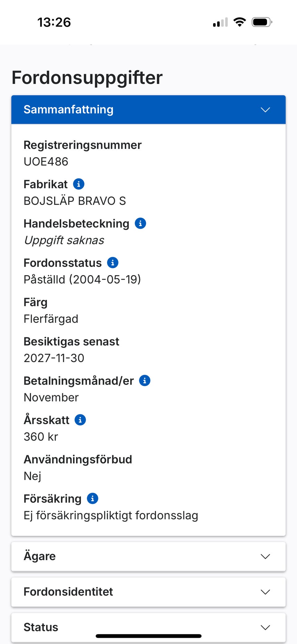Tap the info icon next to Fabrikat
Image resolution: width=297 pixels, height=644 pixels.
[x=79, y=184]
